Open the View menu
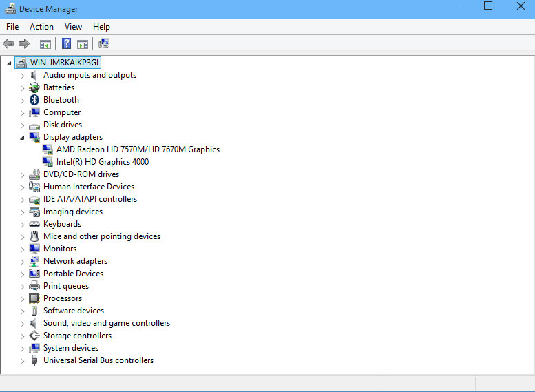 (x=73, y=27)
